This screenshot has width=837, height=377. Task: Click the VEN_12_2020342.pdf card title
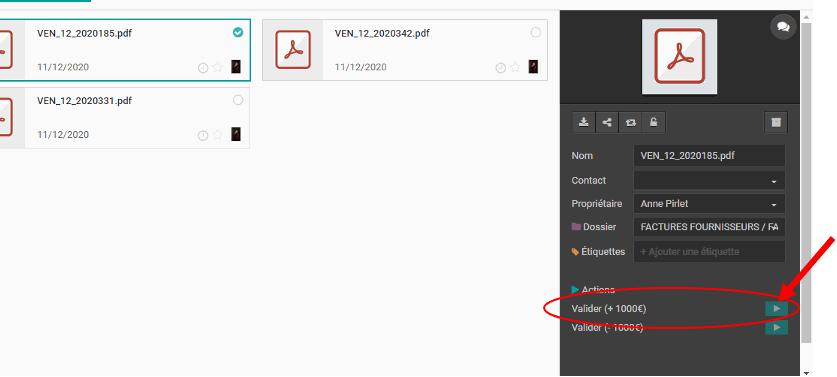pyautogui.click(x=382, y=34)
